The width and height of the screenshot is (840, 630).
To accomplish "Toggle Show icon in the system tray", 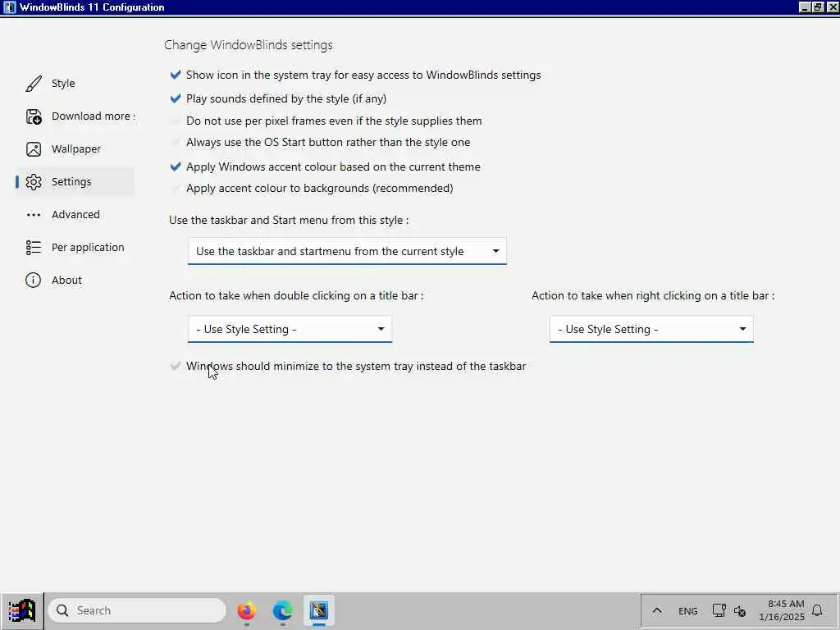I will point(176,75).
